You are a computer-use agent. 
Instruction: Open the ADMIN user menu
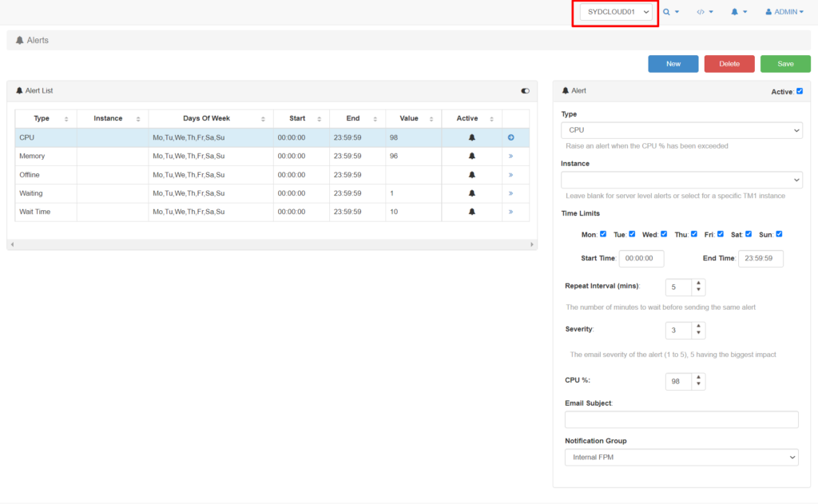784,12
